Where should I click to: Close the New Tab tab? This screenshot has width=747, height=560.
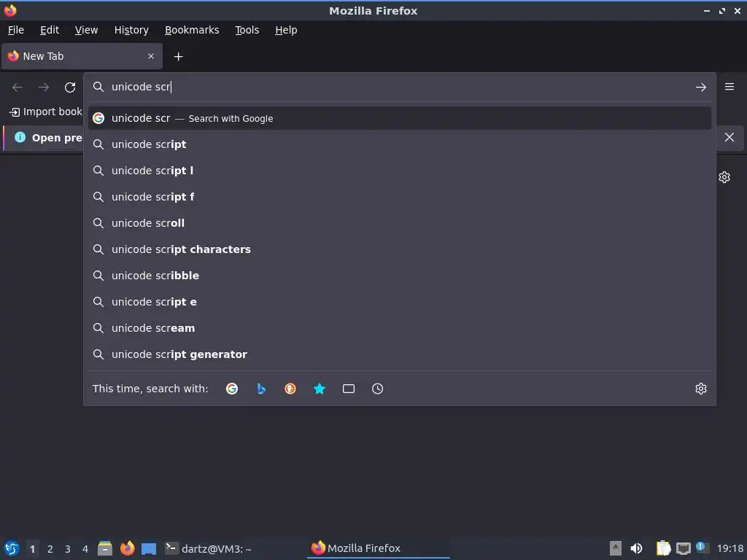[x=151, y=56]
